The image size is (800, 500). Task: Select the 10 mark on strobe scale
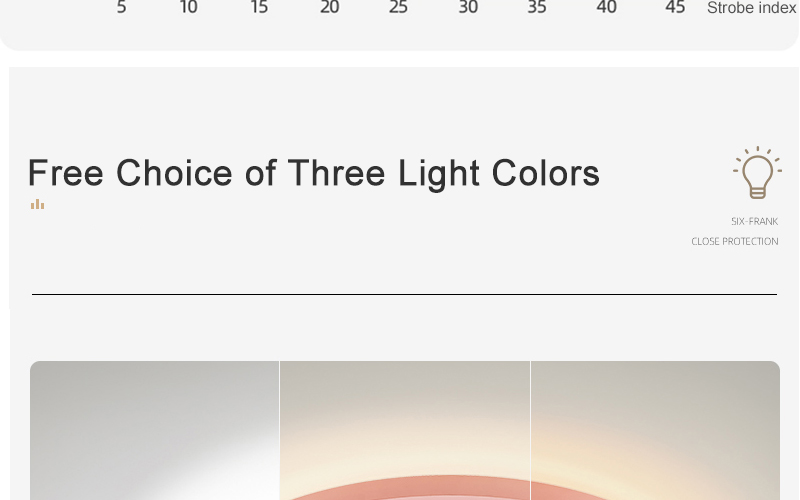[x=188, y=7]
